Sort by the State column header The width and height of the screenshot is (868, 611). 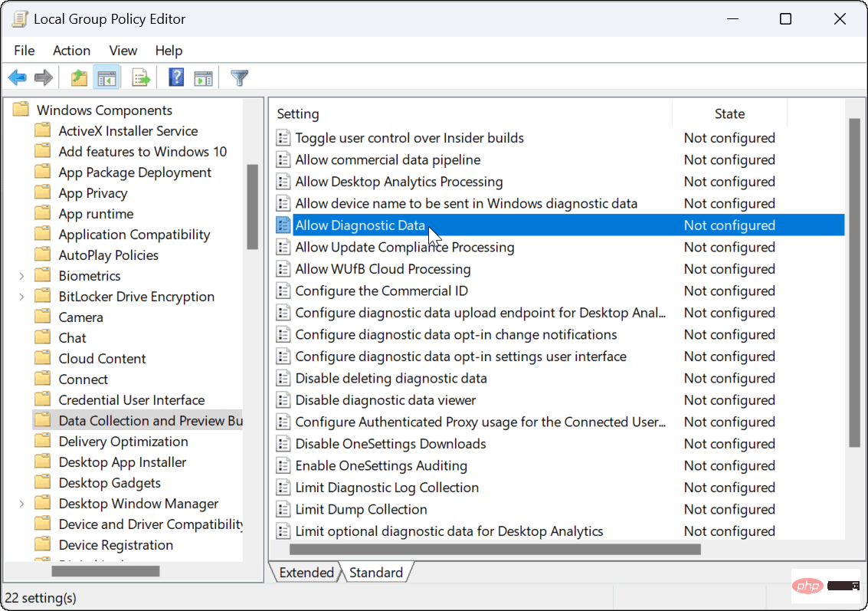[729, 113]
